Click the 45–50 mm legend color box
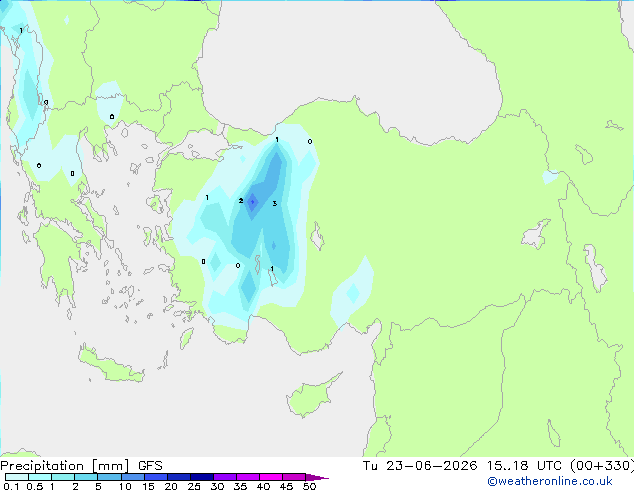 coord(294,477)
